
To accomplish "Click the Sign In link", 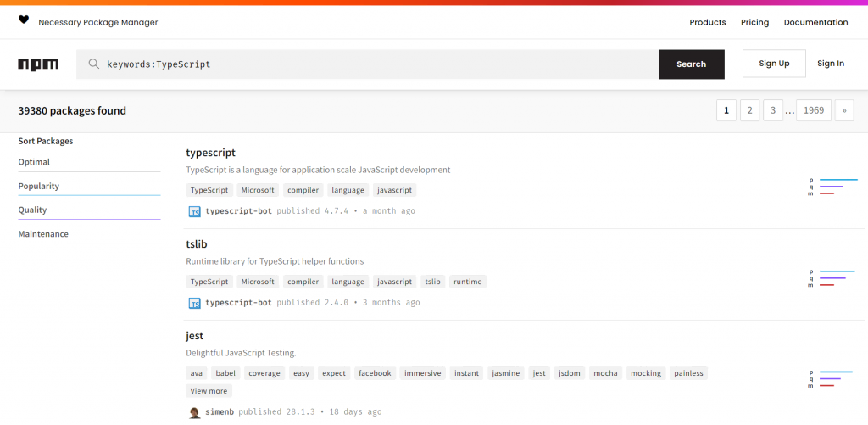I will click(x=831, y=63).
